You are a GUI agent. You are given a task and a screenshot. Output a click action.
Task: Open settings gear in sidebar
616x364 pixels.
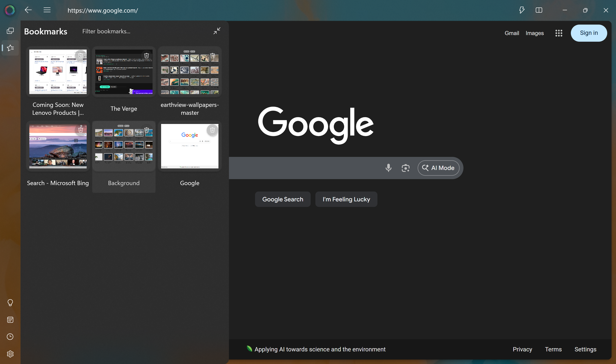(x=10, y=354)
